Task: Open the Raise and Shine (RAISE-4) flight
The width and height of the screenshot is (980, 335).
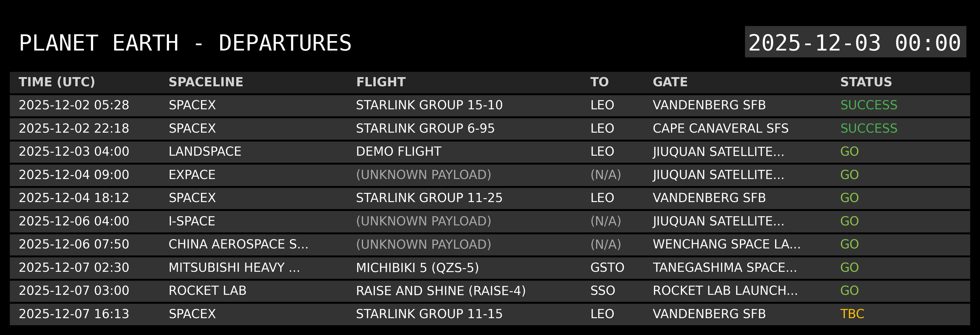Action: (x=440, y=291)
